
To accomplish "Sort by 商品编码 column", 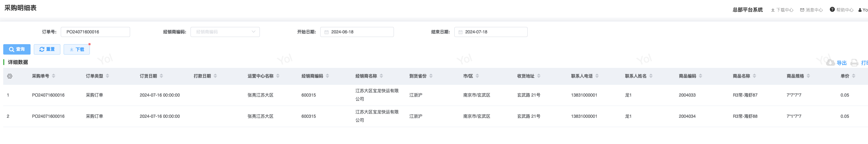I will pos(701,76).
